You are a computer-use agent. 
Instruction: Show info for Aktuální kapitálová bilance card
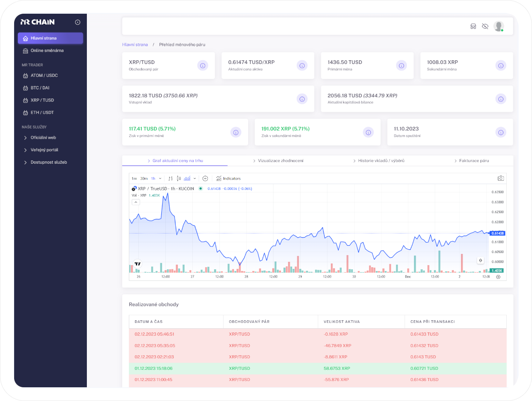[501, 99]
